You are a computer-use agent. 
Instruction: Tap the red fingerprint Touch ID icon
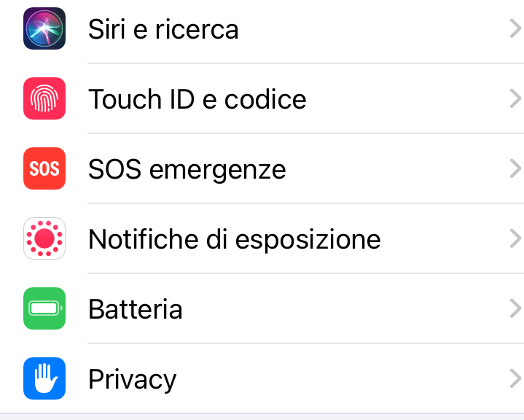tap(44, 98)
